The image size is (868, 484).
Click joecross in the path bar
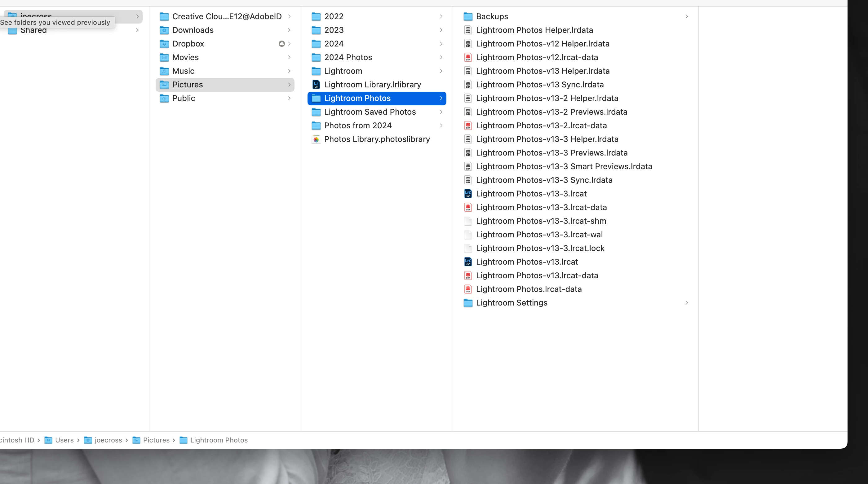pos(108,440)
